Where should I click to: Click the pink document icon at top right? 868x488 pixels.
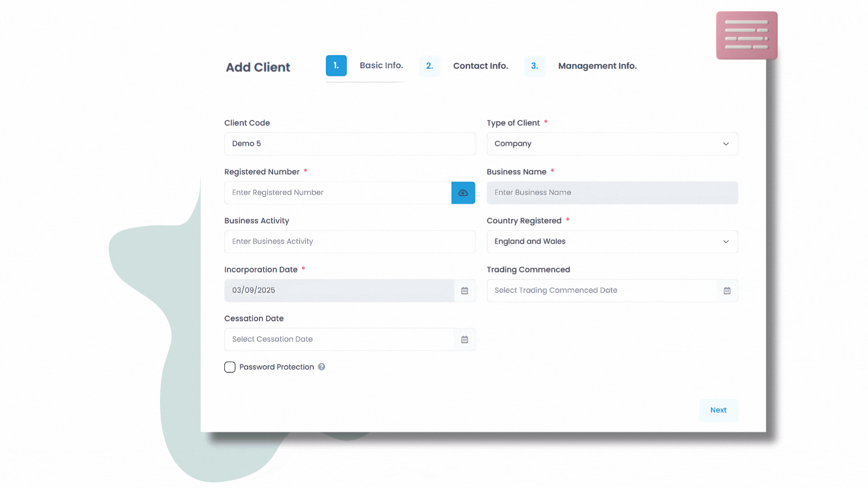[746, 35]
